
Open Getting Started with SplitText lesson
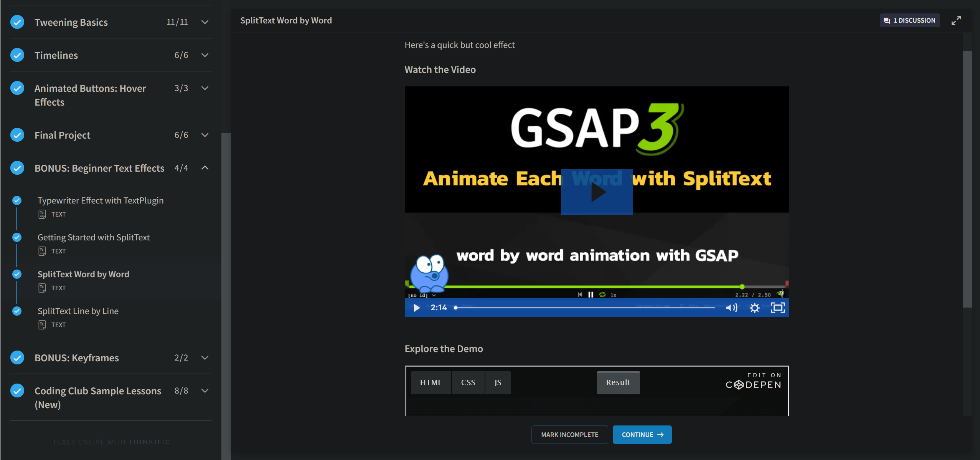click(x=94, y=237)
